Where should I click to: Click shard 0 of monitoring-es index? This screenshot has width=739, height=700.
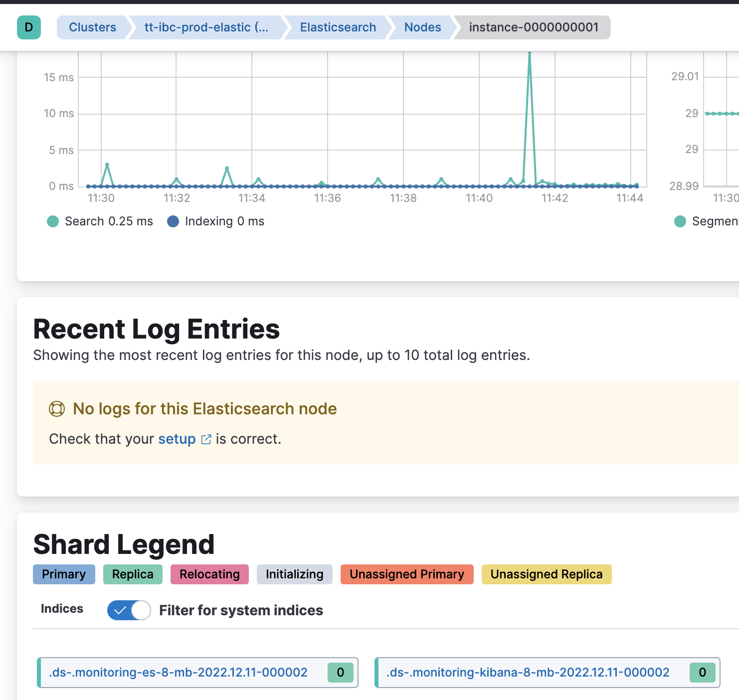tap(341, 673)
